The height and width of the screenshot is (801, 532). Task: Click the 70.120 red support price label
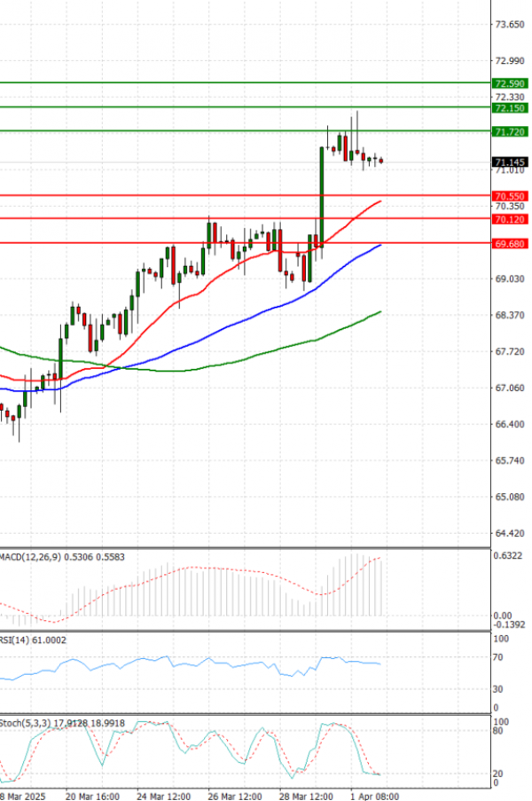tap(510, 219)
